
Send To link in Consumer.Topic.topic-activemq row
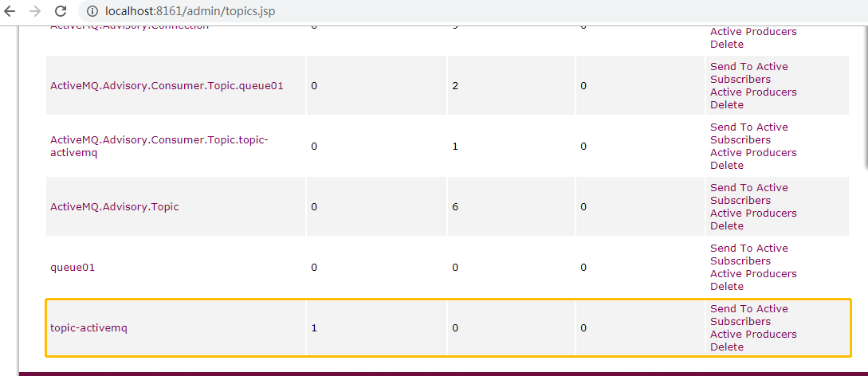coord(731,127)
